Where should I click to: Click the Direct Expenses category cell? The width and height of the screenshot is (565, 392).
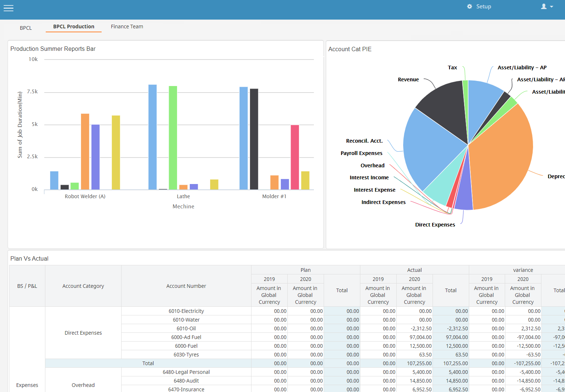click(83, 333)
